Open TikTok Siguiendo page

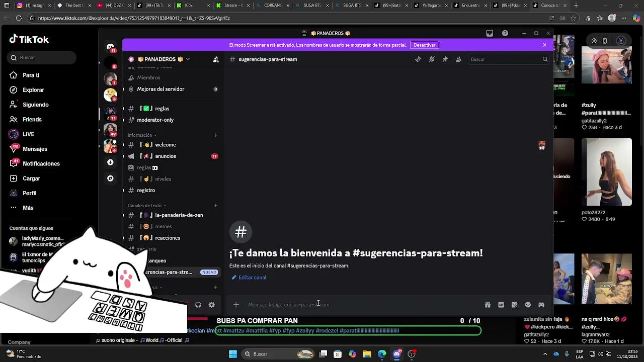pyautogui.click(x=29, y=105)
